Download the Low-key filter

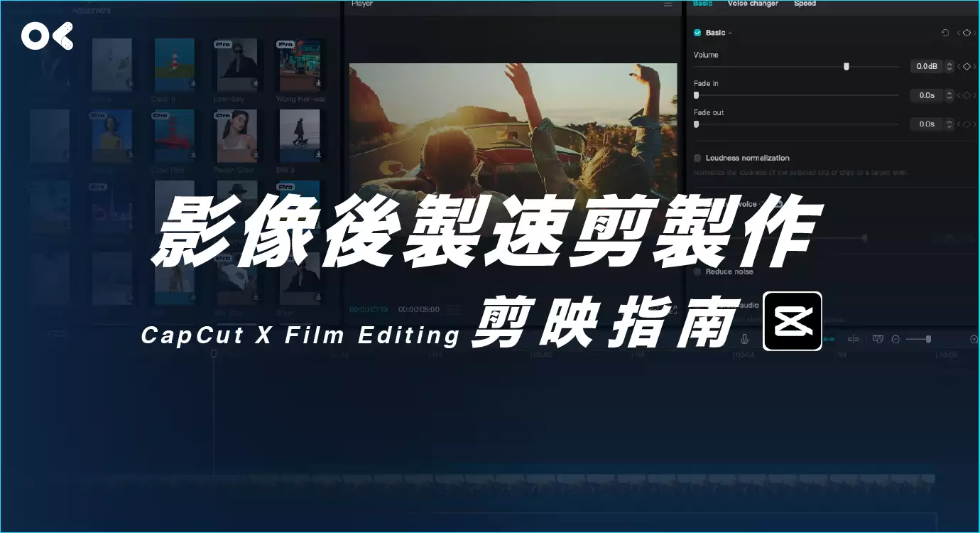pyautogui.click(x=255, y=84)
